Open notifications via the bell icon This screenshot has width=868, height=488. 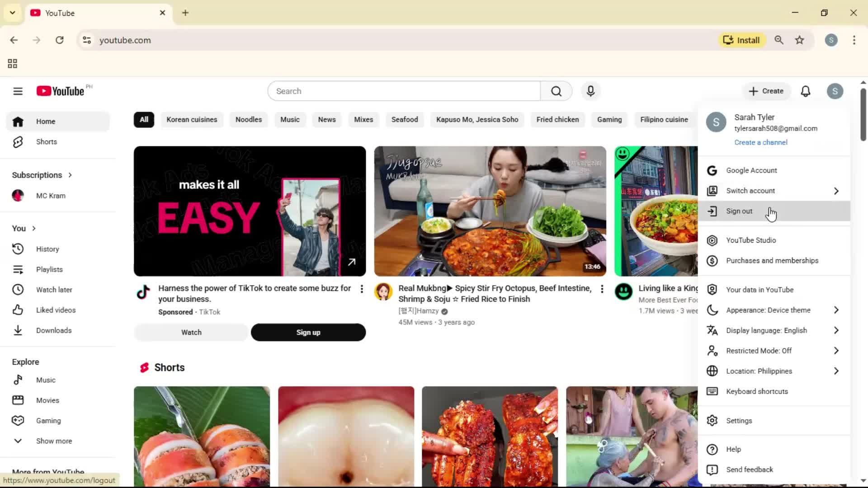pos(806,91)
